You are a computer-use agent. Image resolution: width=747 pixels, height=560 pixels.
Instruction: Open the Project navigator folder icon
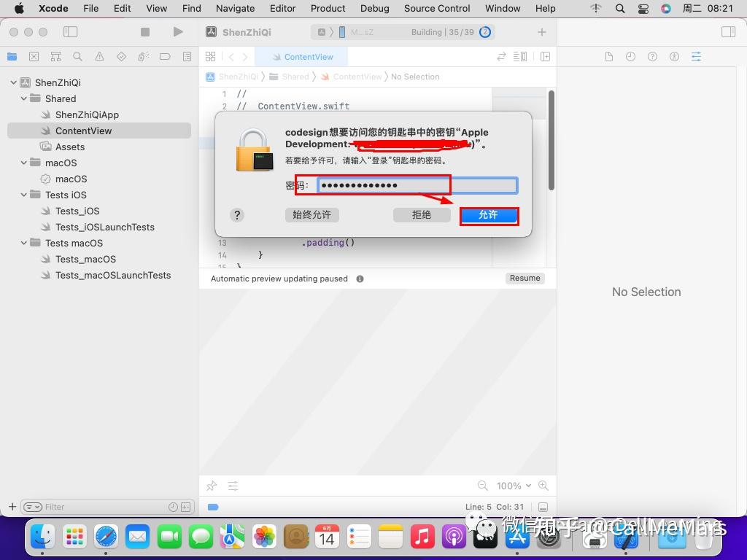tap(12, 57)
